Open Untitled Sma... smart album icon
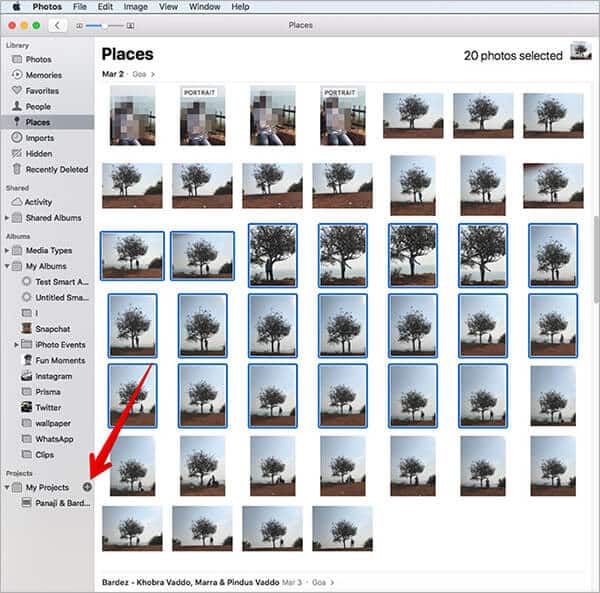 tap(26, 297)
